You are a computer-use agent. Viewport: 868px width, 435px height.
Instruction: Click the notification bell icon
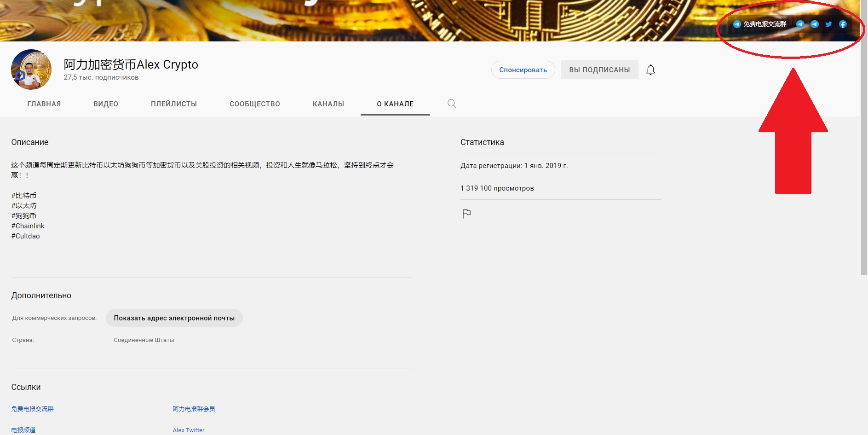point(650,70)
